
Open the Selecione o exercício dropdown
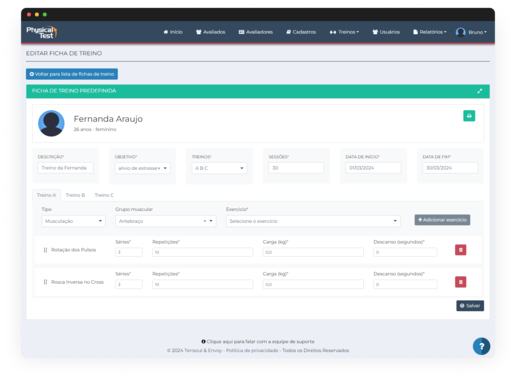[313, 221]
